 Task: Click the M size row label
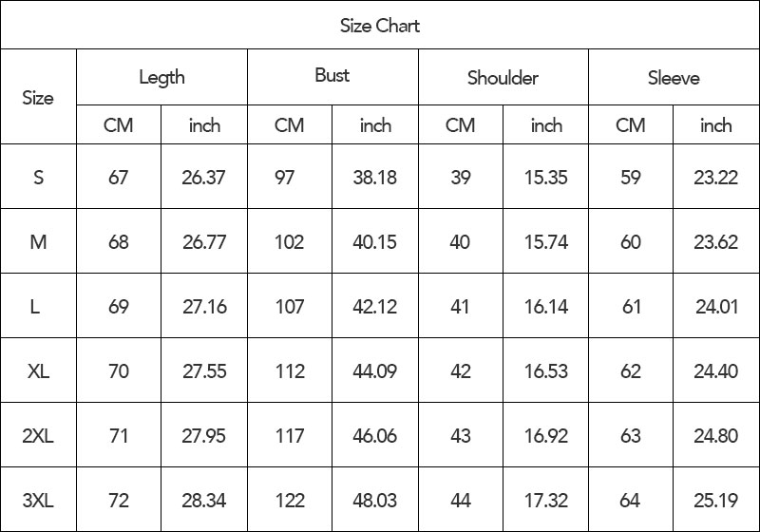click(x=38, y=241)
